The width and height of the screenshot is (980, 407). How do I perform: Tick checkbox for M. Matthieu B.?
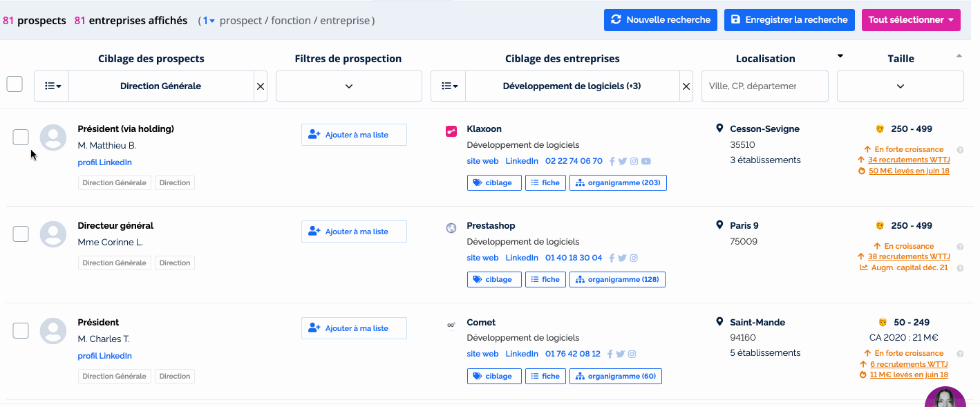point(21,137)
